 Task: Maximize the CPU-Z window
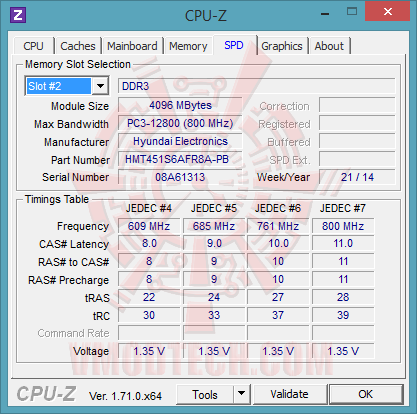coord(352,12)
